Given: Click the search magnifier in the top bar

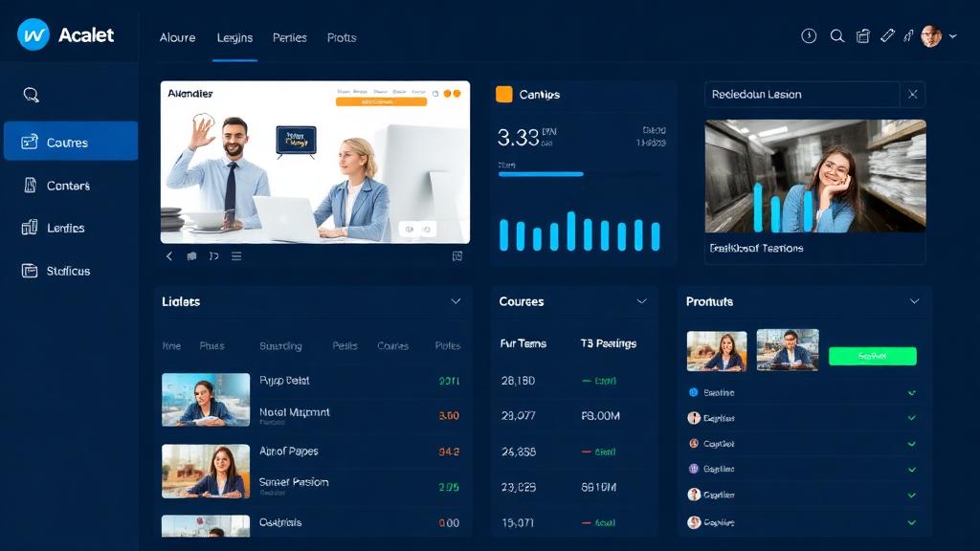Looking at the screenshot, I should [836, 35].
